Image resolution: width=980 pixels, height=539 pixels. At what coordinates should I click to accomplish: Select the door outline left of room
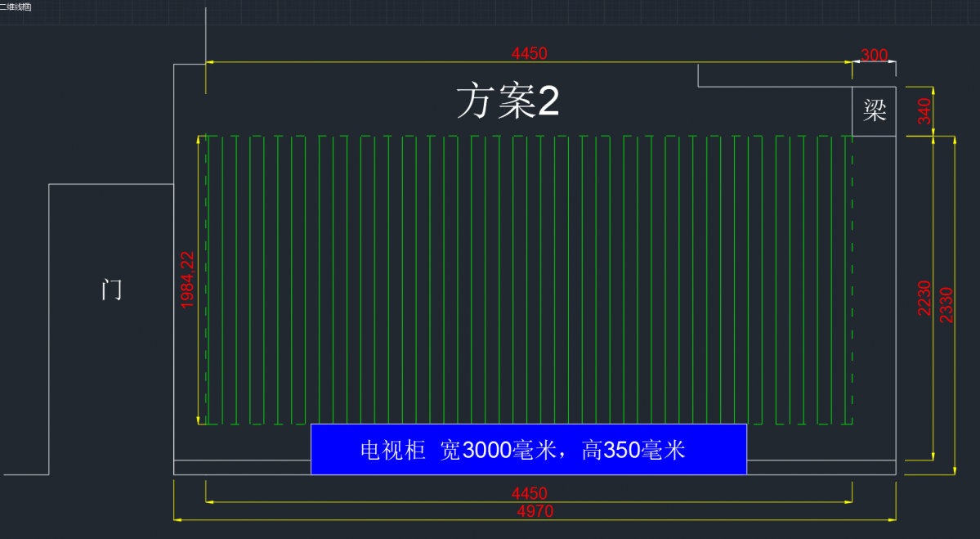point(49,327)
